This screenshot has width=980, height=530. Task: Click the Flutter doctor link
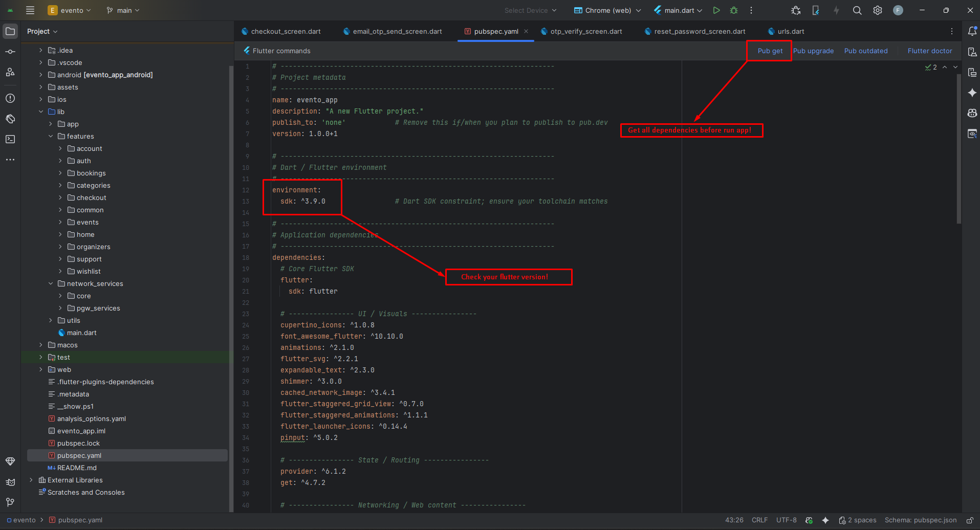(x=929, y=51)
